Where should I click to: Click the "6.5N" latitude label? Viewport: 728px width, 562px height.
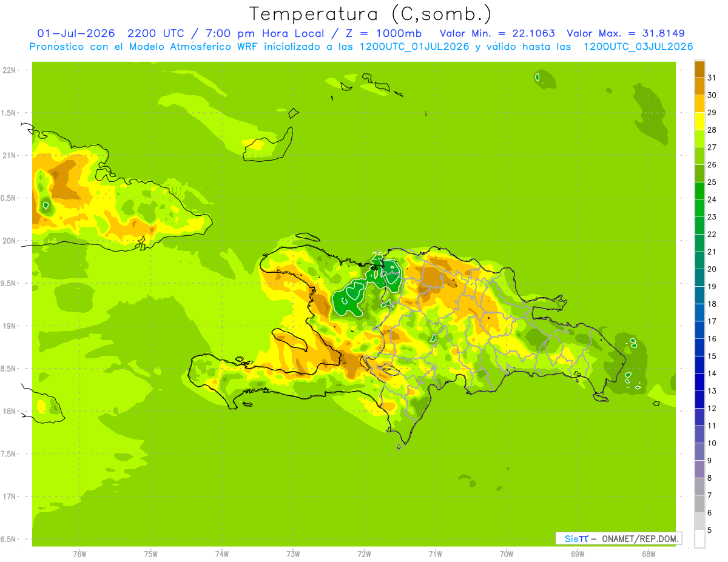coord(9,540)
